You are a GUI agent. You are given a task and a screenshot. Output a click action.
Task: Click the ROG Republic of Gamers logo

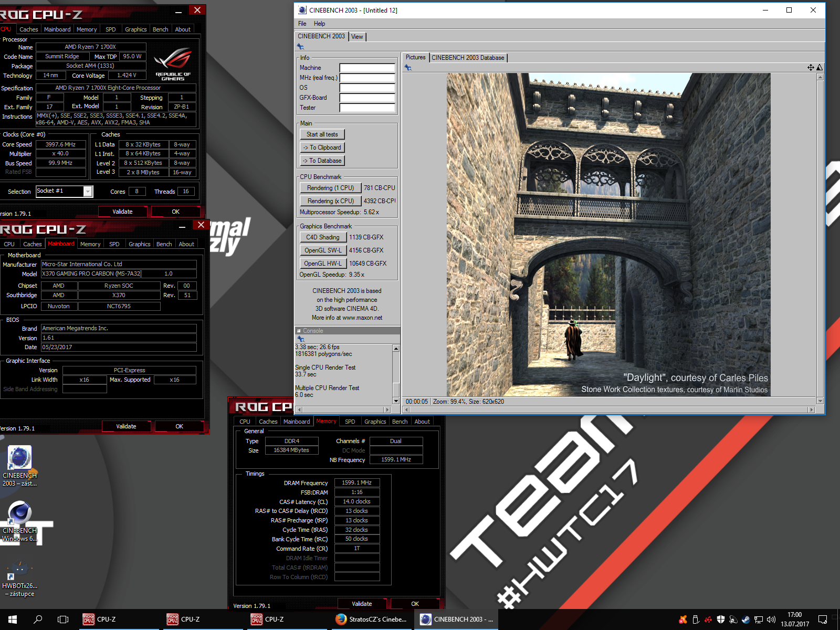pyautogui.click(x=173, y=64)
